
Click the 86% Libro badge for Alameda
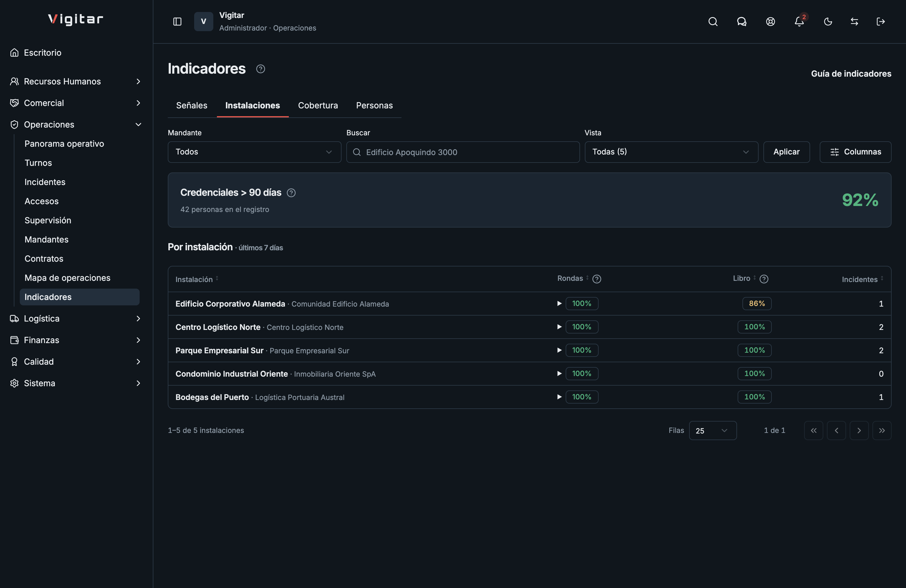[757, 304]
